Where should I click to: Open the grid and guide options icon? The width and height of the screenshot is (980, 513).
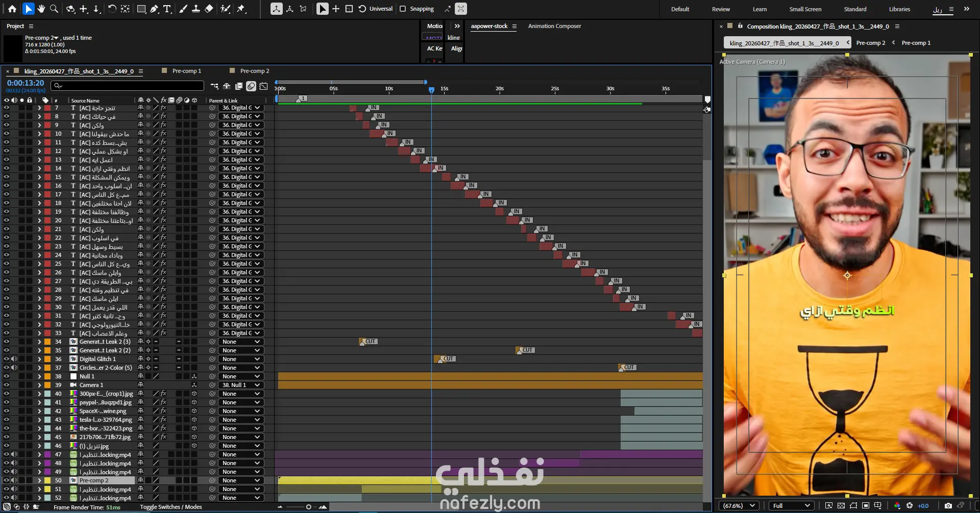[878, 505]
